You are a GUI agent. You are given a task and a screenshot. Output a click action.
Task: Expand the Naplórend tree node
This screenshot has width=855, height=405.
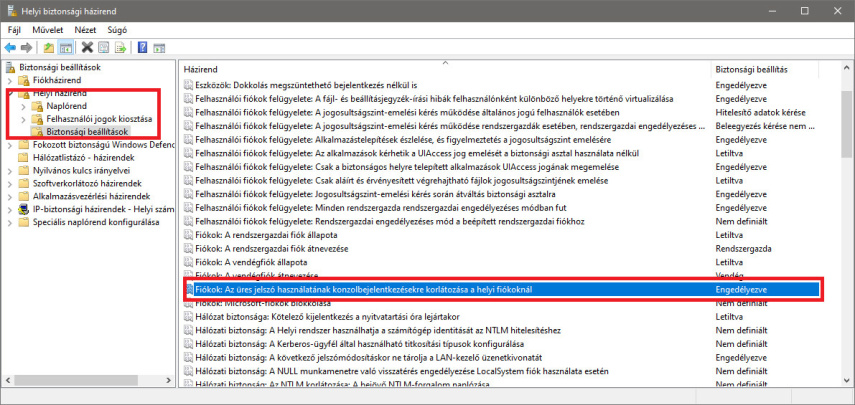[24, 105]
